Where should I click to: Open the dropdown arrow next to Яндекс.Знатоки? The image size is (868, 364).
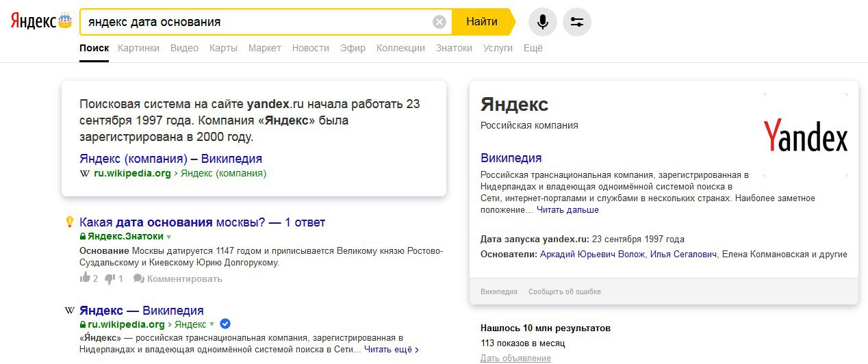coord(168,237)
